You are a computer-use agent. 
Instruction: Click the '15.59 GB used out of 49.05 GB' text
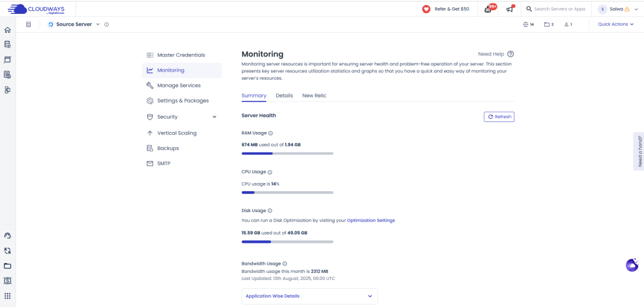coord(274,233)
